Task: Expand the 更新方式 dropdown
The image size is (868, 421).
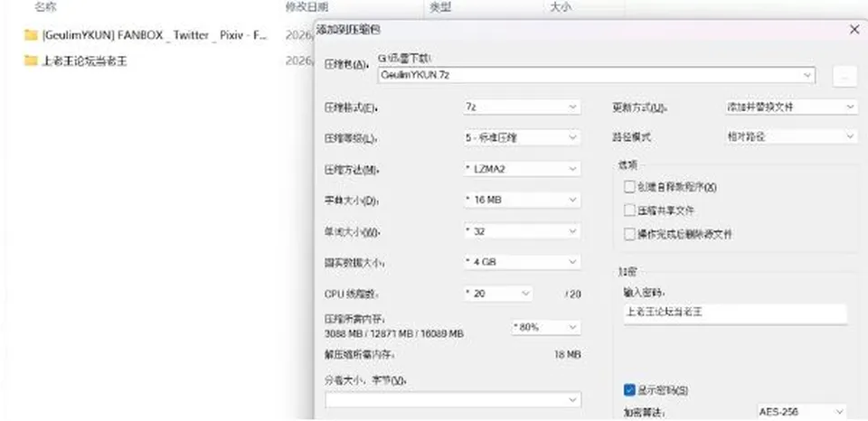Action: [791, 108]
